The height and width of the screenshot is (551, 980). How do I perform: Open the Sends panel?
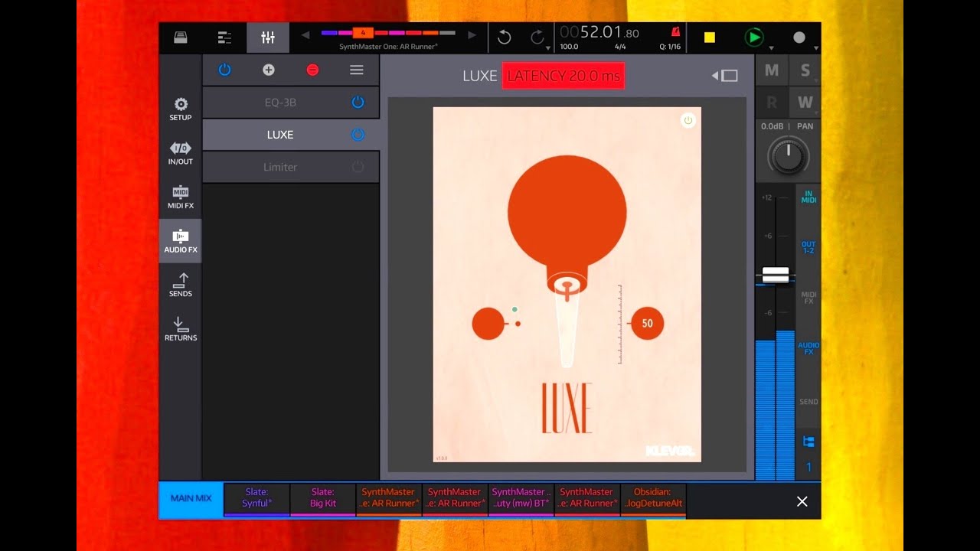tap(181, 285)
